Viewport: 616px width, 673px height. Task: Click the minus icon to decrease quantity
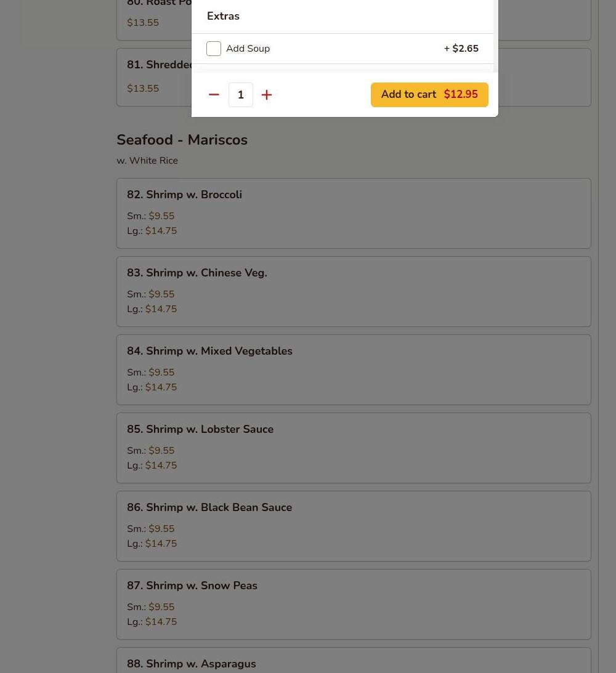coord(214,95)
